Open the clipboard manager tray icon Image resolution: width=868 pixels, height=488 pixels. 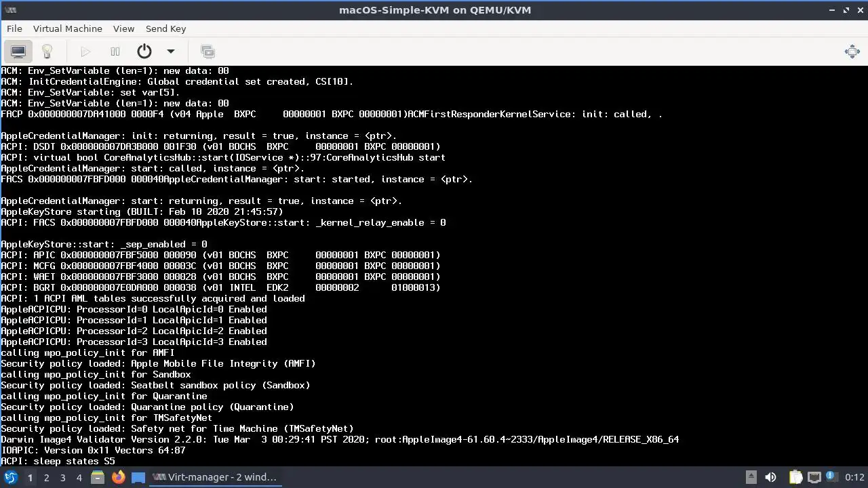tap(795, 477)
